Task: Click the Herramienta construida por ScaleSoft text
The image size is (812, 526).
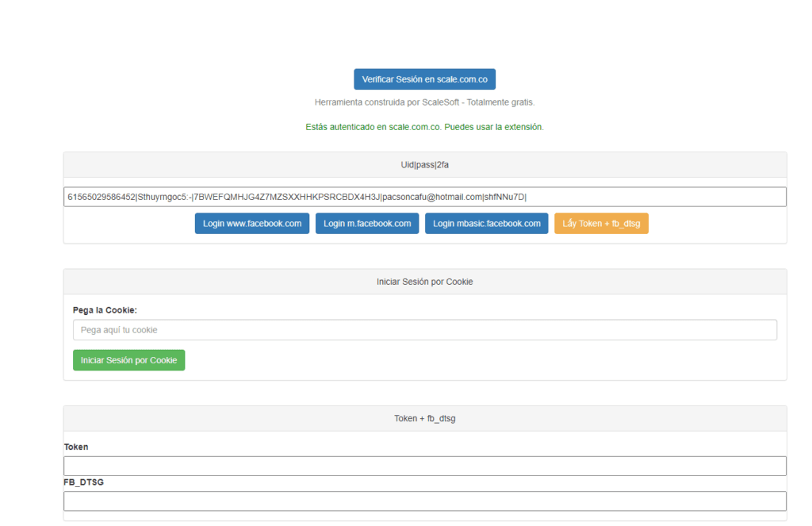Action: [424, 102]
